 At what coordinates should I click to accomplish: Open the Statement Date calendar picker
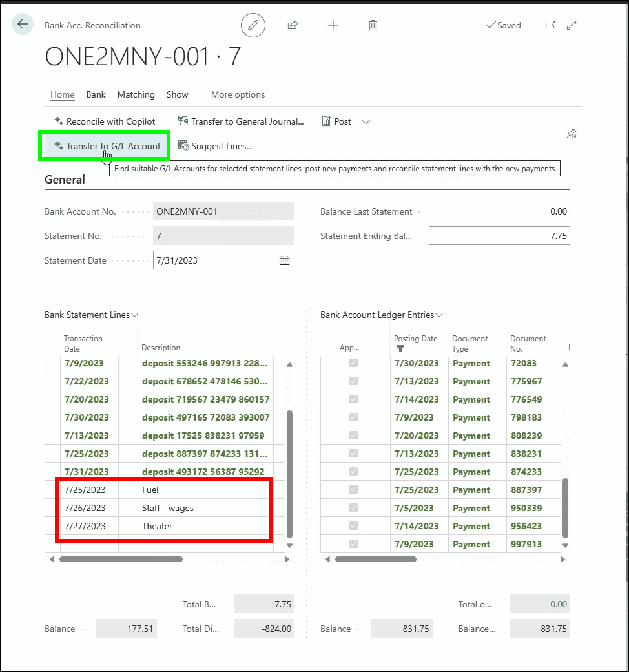pos(284,260)
